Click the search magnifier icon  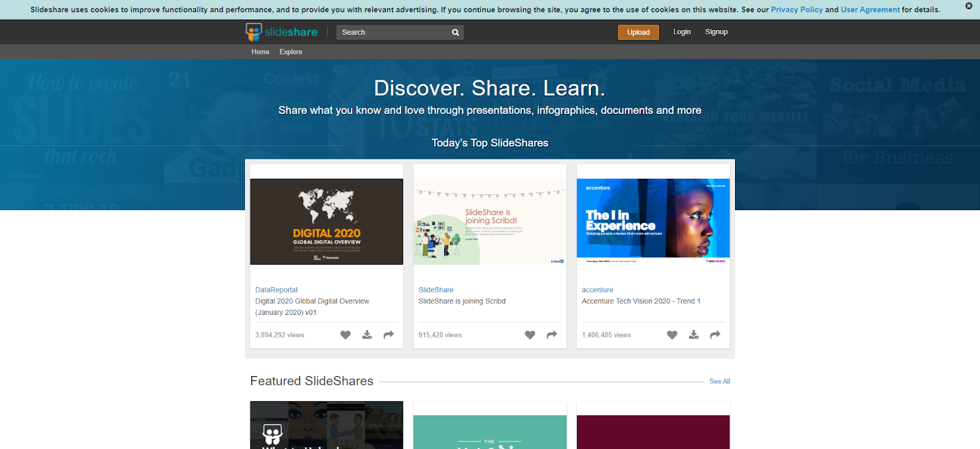pos(455,32)
